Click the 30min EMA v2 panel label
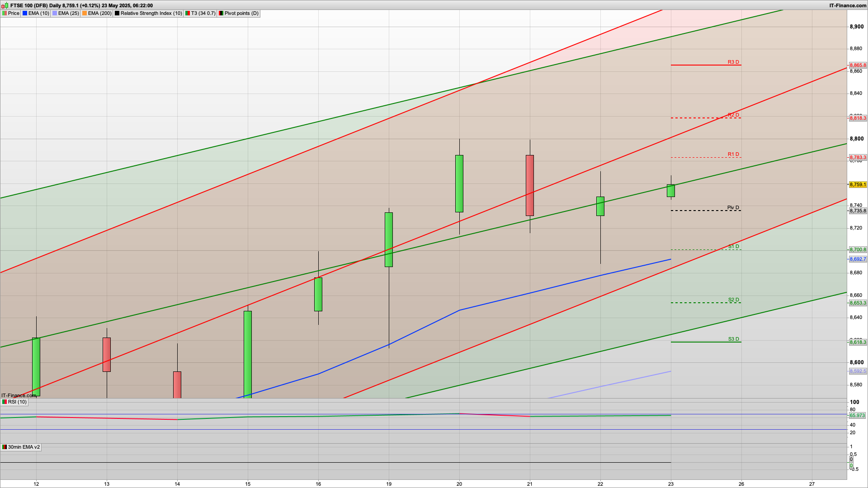 tap(21, 447)
